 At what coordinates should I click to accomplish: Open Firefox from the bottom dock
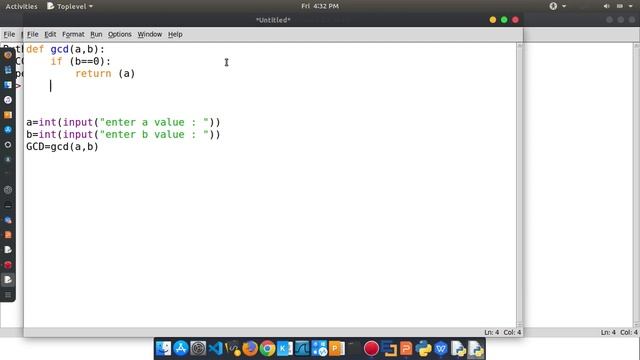click(250, 349)
